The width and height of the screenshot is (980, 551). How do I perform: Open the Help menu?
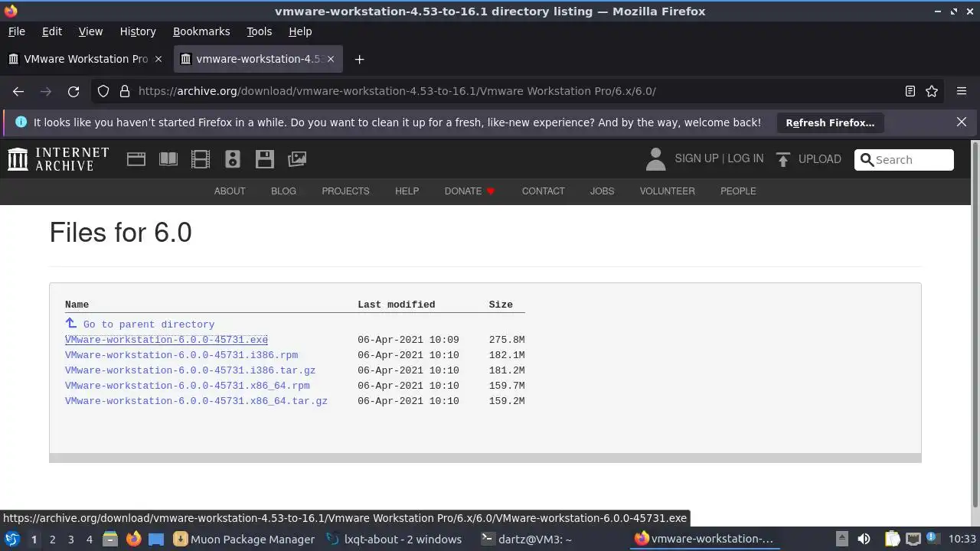[300, 31]
